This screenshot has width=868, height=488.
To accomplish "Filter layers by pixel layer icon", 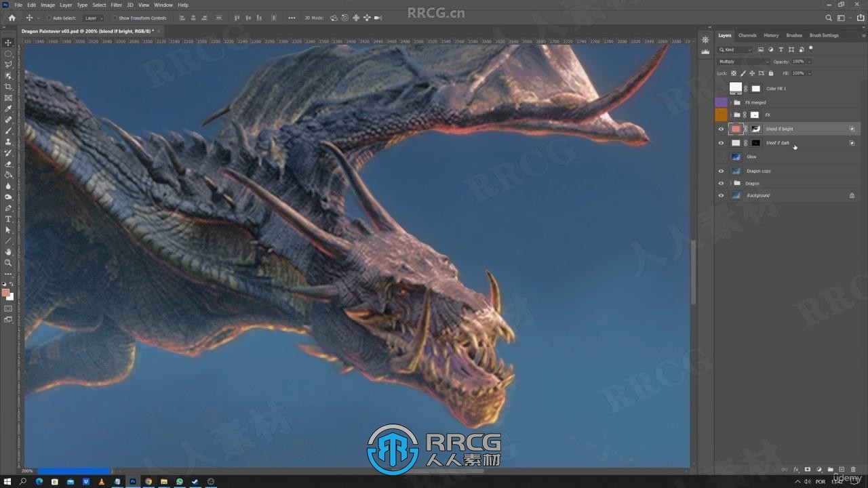I will tap(761, 49).
